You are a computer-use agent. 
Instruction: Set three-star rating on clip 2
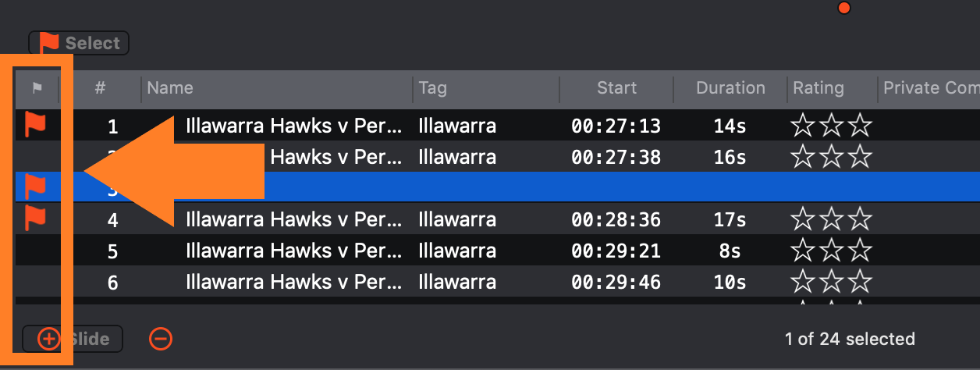pos(859,157)
